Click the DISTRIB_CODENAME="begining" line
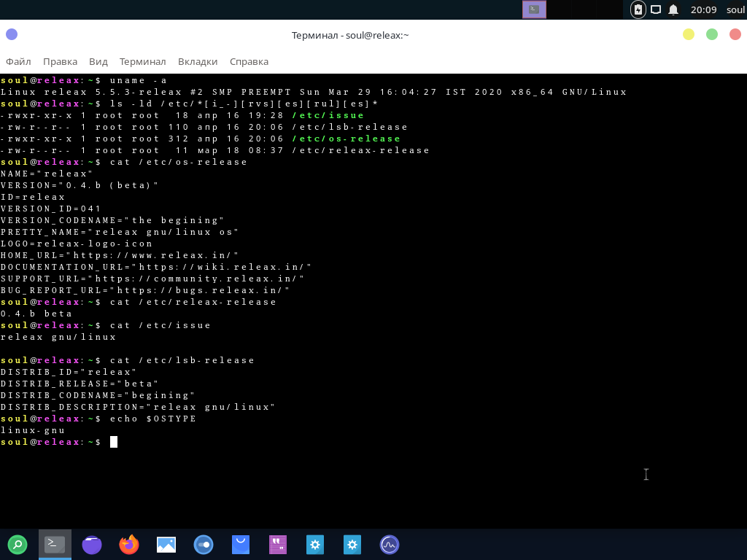747x560 pixels. point(98,395)
